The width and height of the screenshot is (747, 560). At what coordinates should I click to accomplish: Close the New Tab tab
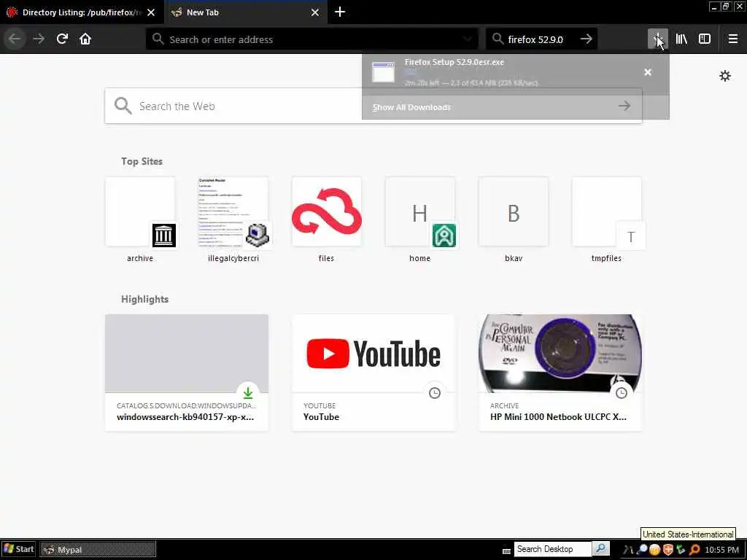[315, 12]
